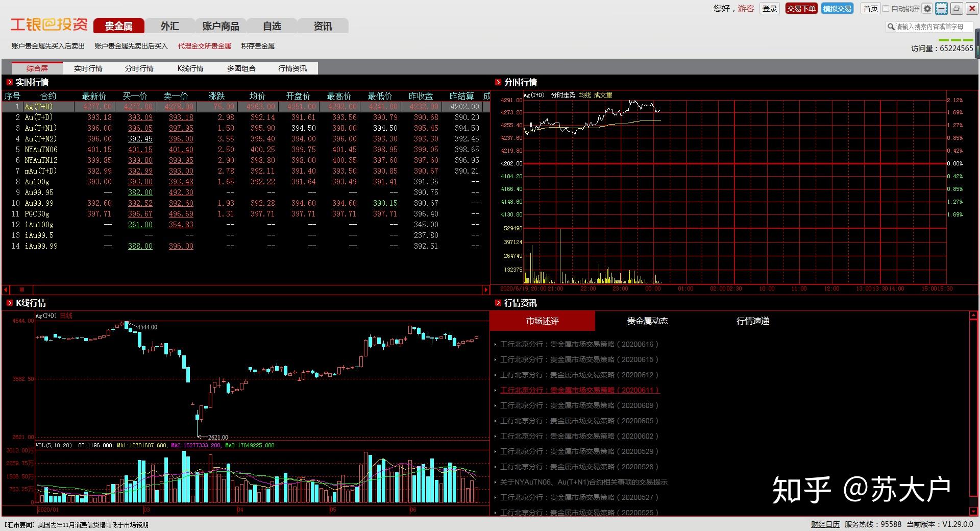This screenshot has width=980, height=531.
Task: Click the news list scroll-down arrow
Action: (x=973, y=511)
